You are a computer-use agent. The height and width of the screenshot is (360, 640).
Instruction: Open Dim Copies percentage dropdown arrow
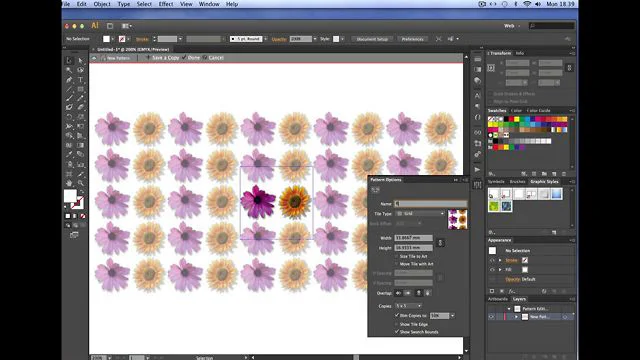point(452,316)
